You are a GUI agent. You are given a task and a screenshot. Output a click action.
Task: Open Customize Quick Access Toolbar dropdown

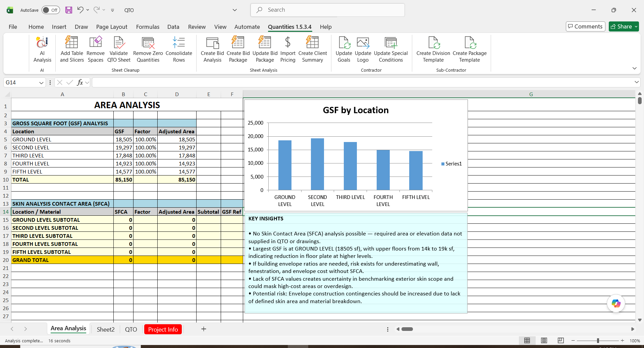[x=113, y=10]
